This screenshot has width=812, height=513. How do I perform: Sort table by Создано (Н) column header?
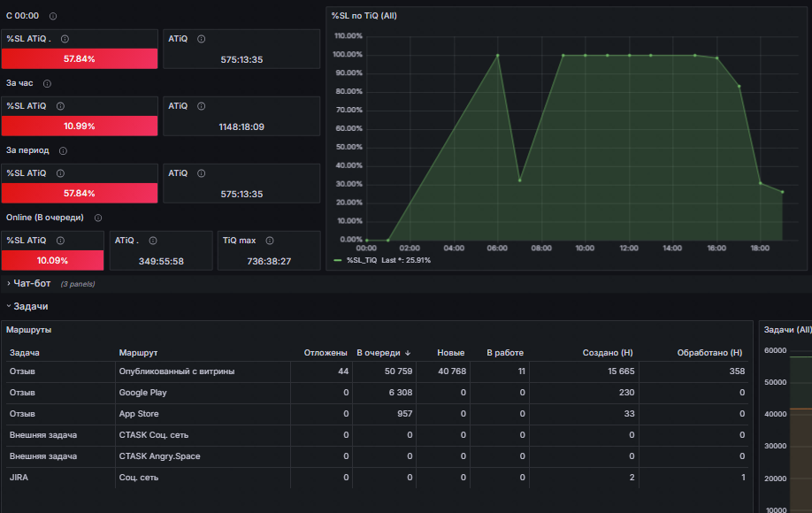tap(608, 353)
